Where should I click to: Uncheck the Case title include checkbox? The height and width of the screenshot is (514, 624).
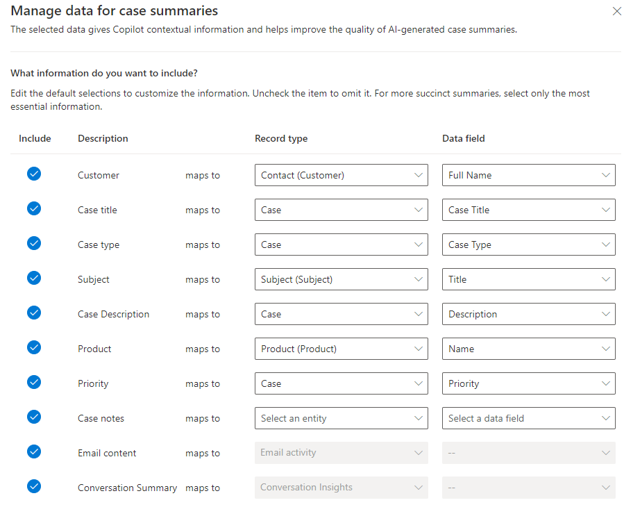(x=34, y=209)
